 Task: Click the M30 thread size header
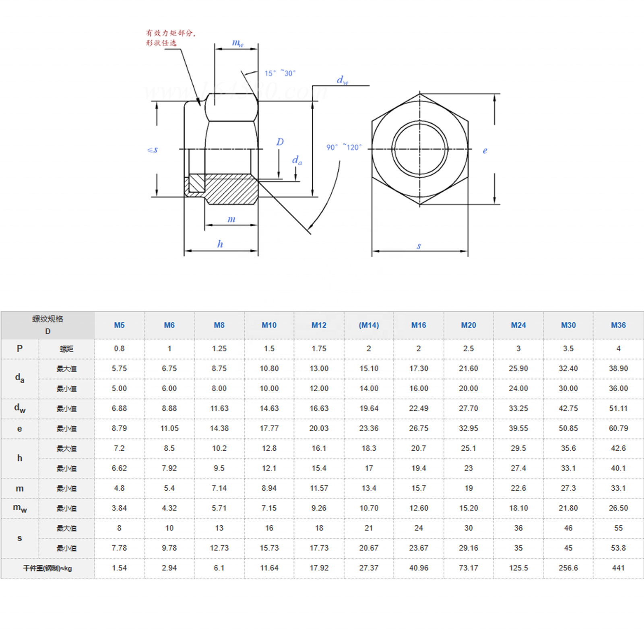pyautogui.click(x=568, y=325)
